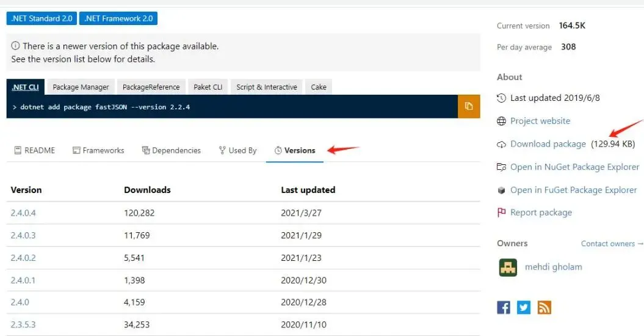This screenshot has height=336, width=644.
Task: Open version 2.4.0.2 link
Action: click(23, 258)
